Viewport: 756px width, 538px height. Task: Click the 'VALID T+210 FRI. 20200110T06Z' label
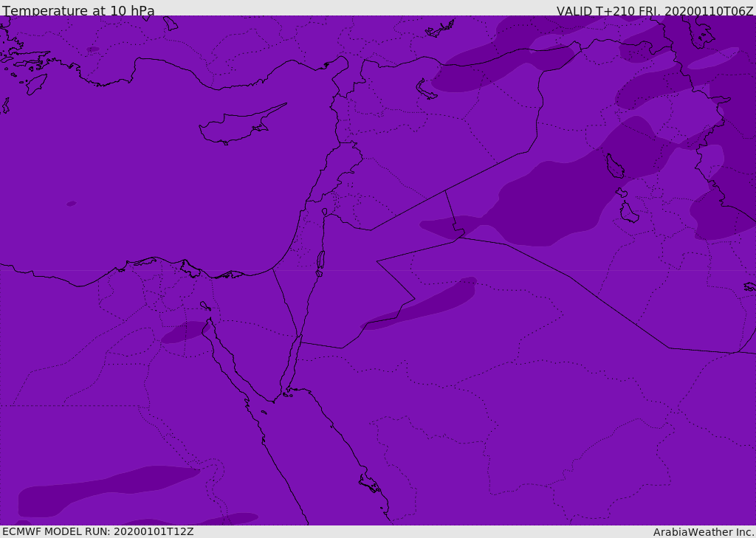(654, 10)
